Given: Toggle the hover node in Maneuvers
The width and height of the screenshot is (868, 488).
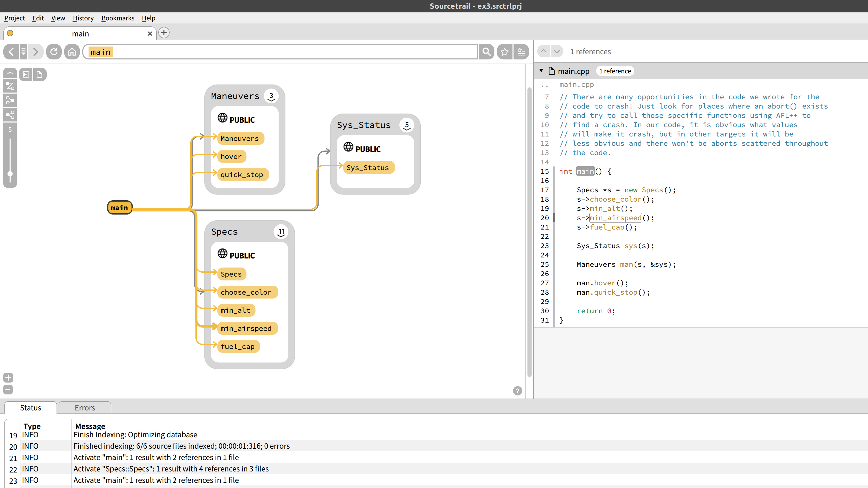Looking at the screenshot, I should [x=231, y=156].
